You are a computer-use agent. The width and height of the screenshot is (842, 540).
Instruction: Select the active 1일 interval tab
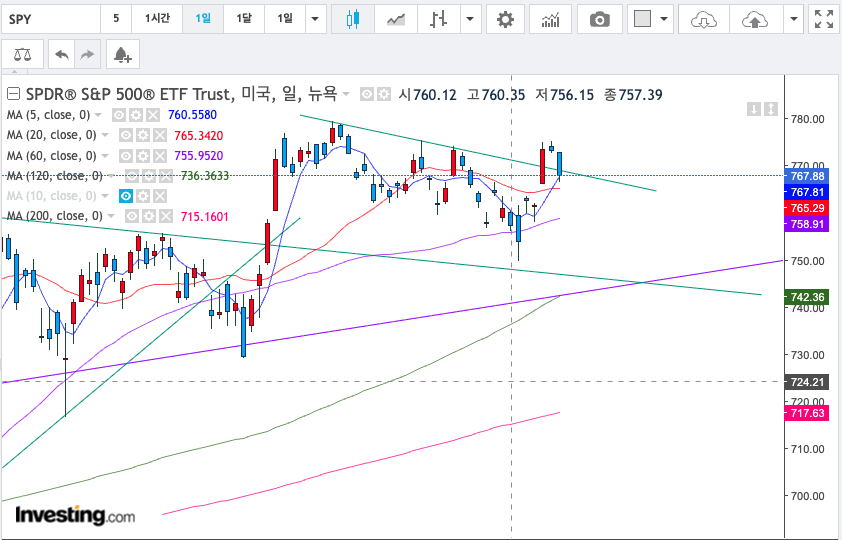point(203,19)
